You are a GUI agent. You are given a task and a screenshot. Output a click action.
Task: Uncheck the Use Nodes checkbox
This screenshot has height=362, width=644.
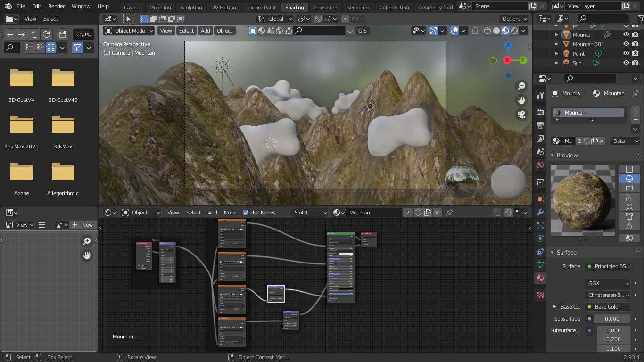point(246,213)
